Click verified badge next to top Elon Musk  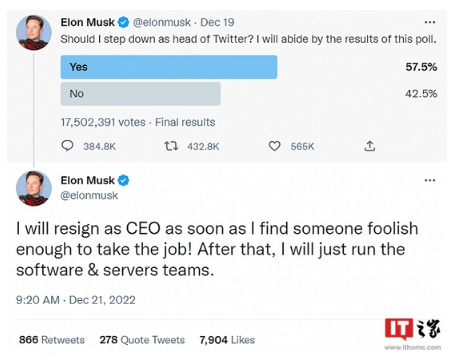pyautogui.click(x=123, y=22)
